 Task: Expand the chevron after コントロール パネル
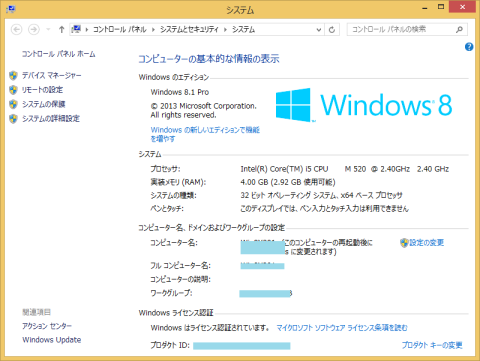click(153, 30)
